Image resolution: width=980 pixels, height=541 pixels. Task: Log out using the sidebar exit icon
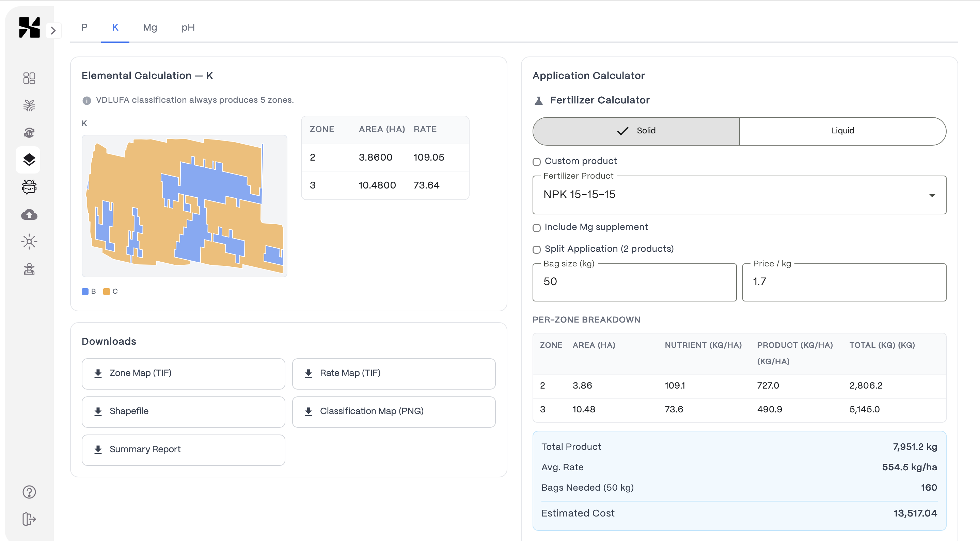[29, 519]
